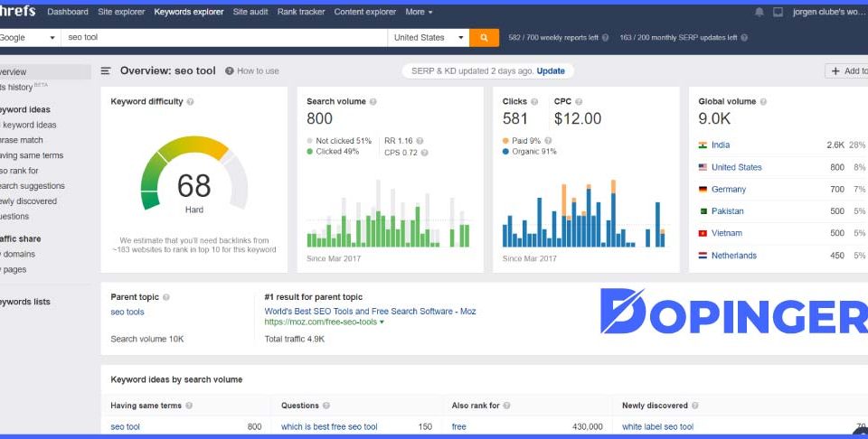This screenshot has height=439, width=868.
Task: Open Site audit
Action: [250, 12]
